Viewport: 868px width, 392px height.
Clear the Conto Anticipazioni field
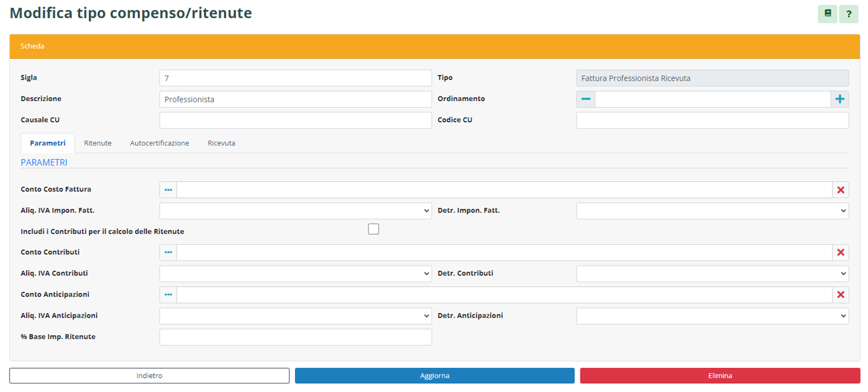[x=841, y=294]
